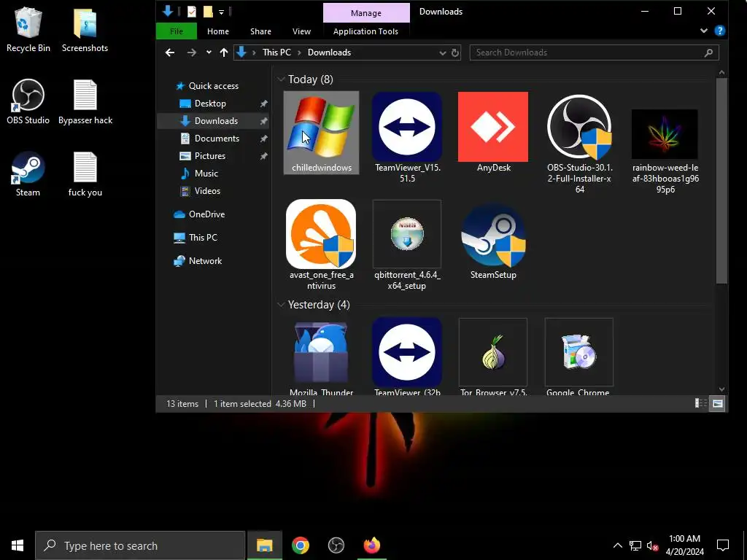
Task: Open the recent locations dropdown arrow
Action: (209, 52)
